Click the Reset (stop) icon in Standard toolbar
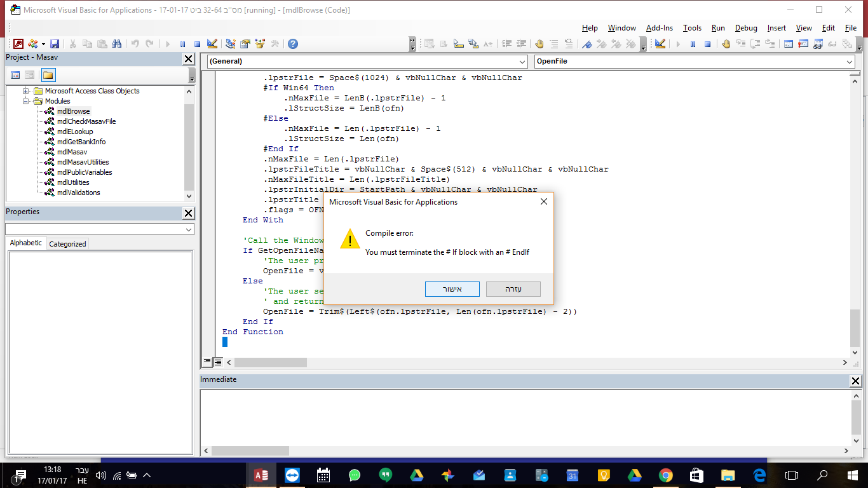868x488 pixels. 198,44
